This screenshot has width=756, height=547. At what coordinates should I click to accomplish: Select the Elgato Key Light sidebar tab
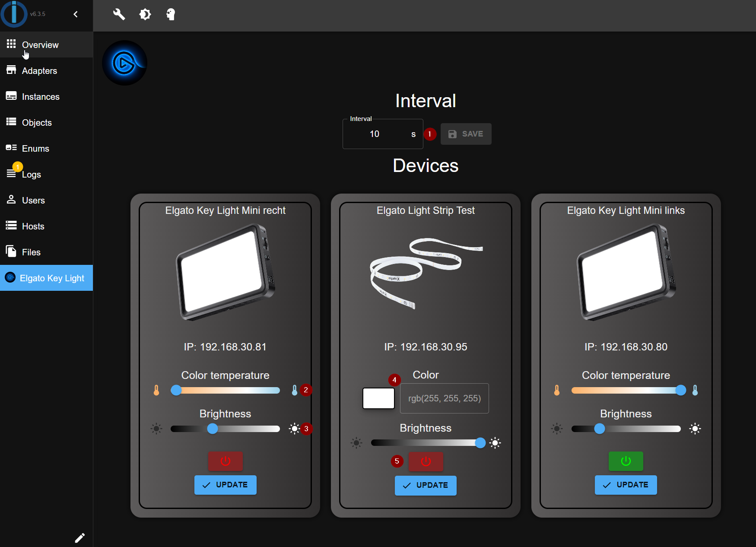pyautogui.click(x=46, y=278)
